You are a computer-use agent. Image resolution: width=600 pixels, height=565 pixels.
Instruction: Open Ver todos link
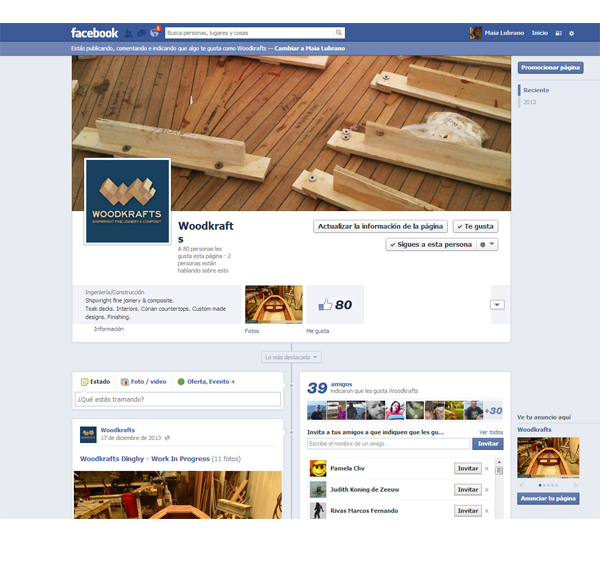pos(491,432)
